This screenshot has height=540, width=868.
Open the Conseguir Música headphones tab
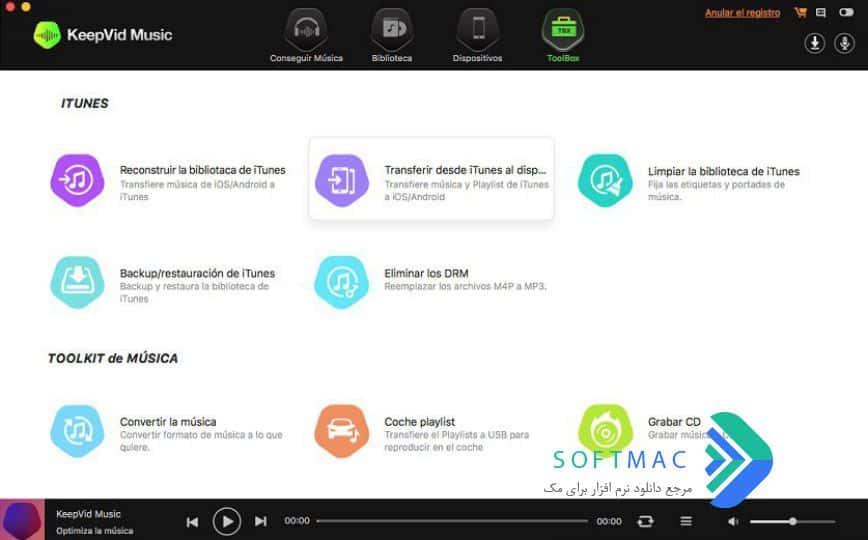pos(306,36)
